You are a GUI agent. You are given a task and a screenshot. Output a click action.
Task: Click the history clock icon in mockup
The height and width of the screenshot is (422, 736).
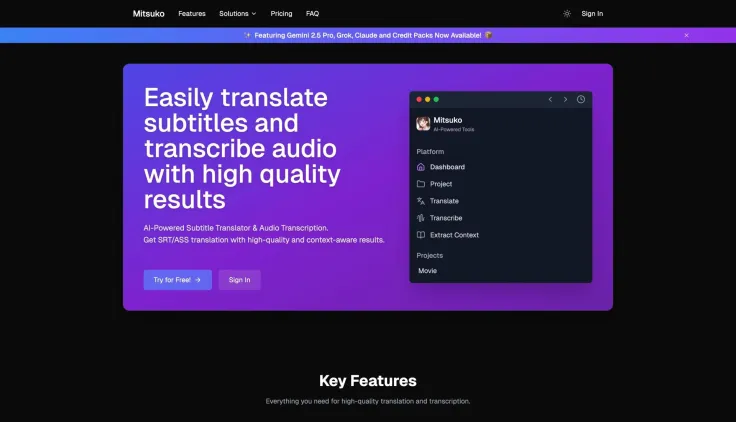[581, 99]
